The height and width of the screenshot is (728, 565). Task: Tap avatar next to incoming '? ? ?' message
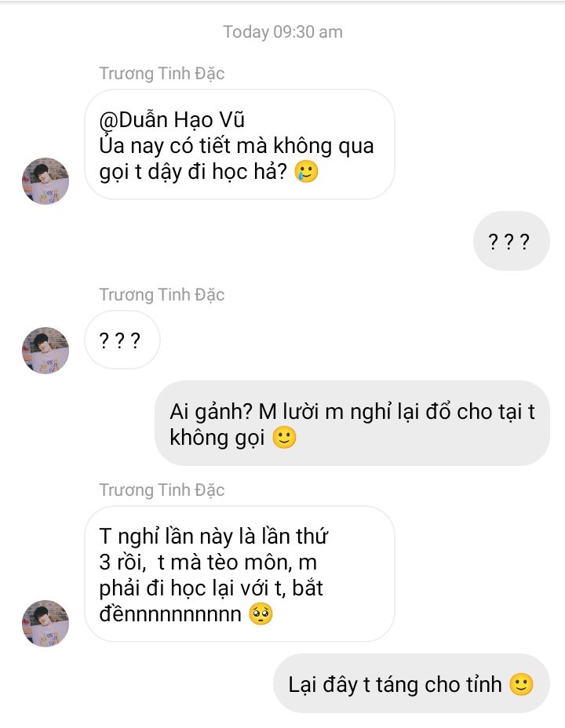46,351
